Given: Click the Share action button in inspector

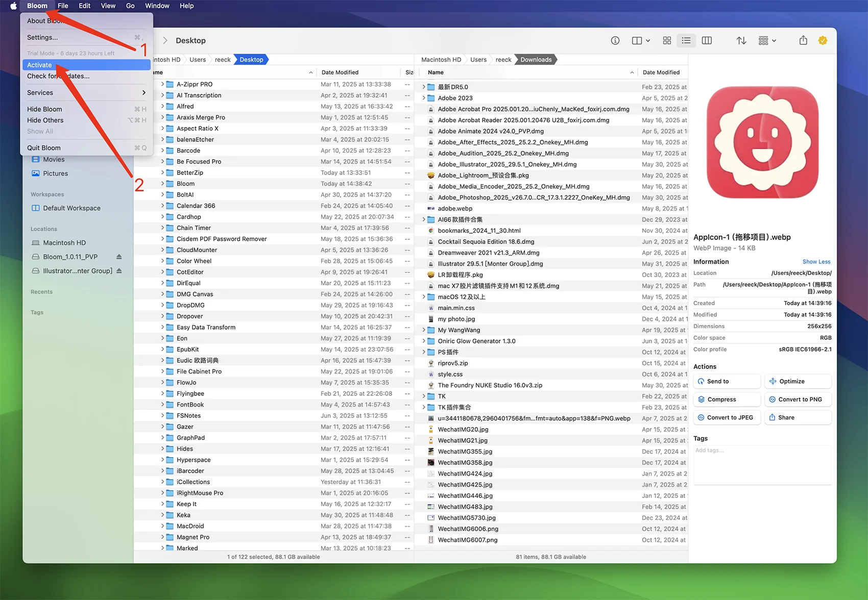Looking at the screenshot, I should point(798,417).
